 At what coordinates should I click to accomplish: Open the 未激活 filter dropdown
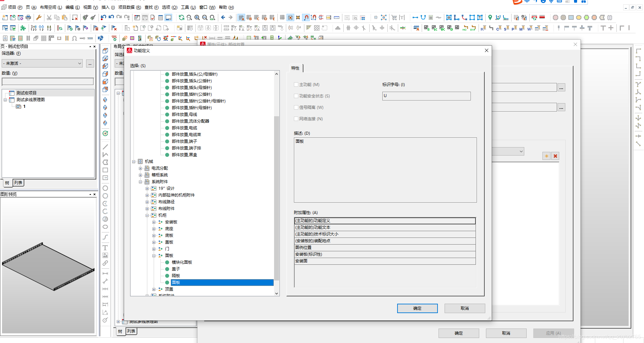coord(42,63)
